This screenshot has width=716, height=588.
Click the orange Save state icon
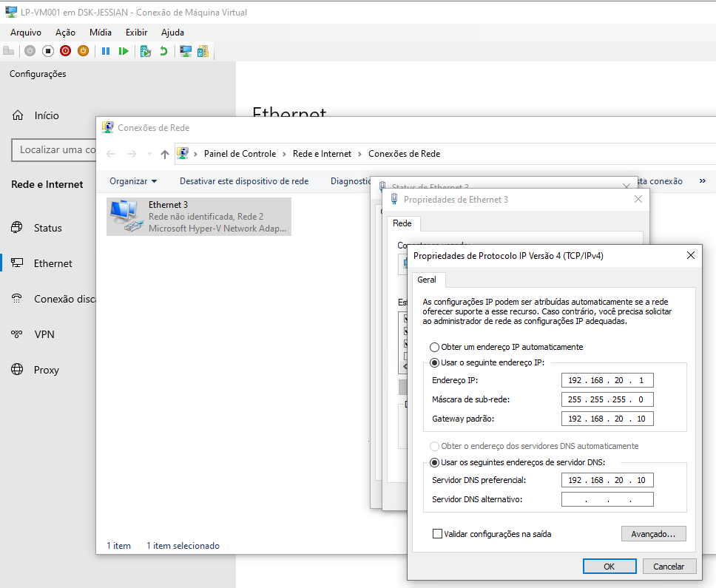[x=83, y=51]
